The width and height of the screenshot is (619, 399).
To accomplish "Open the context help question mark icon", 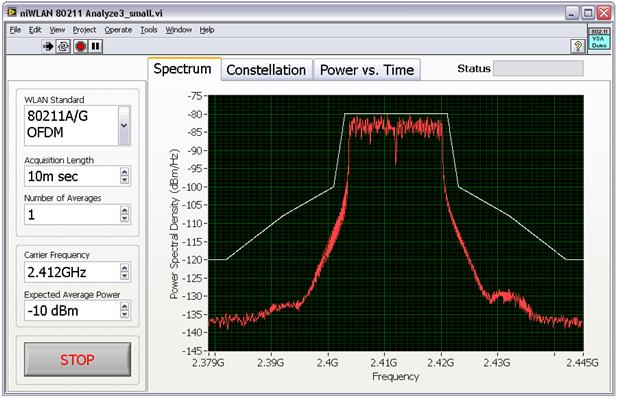I will coord(578,47).
